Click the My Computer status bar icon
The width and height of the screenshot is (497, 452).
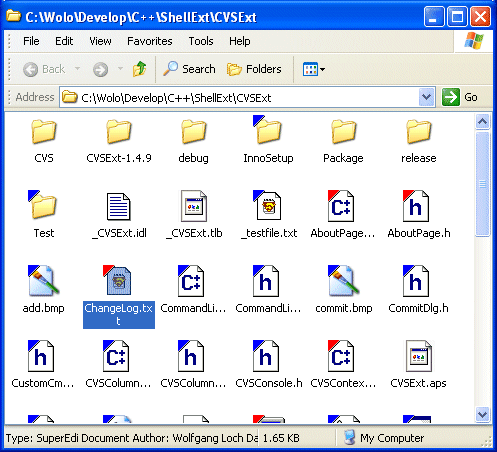(x=349, y=437)
